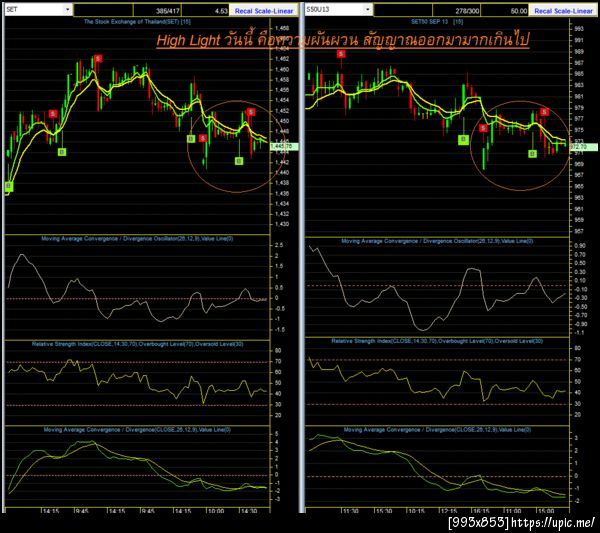Viewport: 600px width, 533px height.
Task: Select the 50.00 value field
Action: tap(504, 11)
